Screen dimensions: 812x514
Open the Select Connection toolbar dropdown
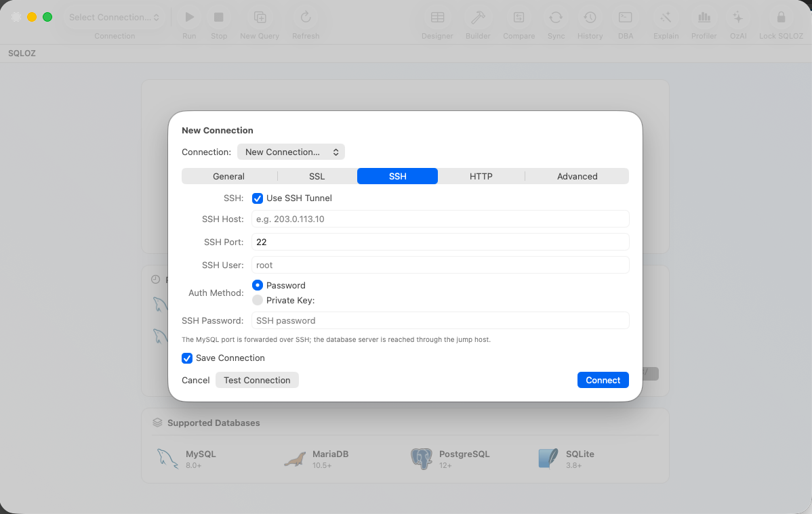click(115, 18)
